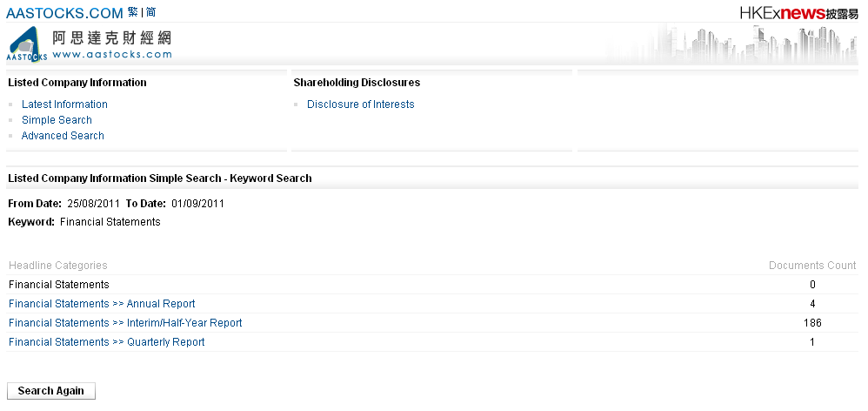
Task: View Financial Statements Annual Report results
Action: pyautogui.click(x=102, y=304)
